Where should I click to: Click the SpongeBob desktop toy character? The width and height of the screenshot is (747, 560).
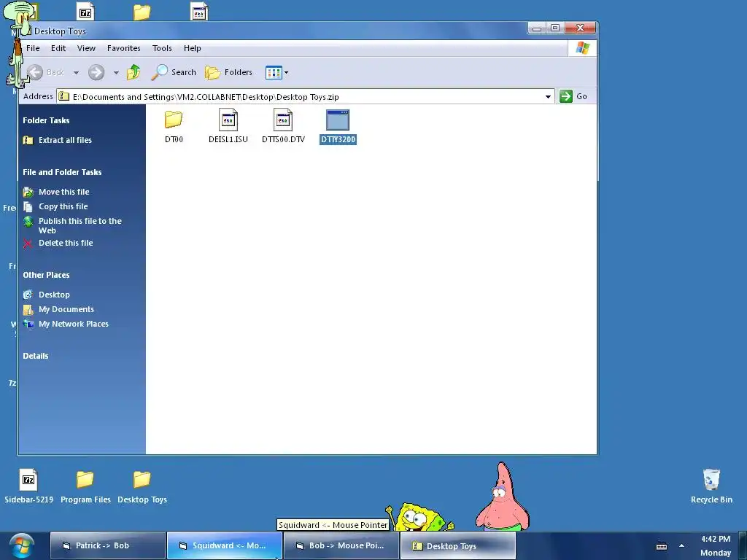click(x=419, y=517)
